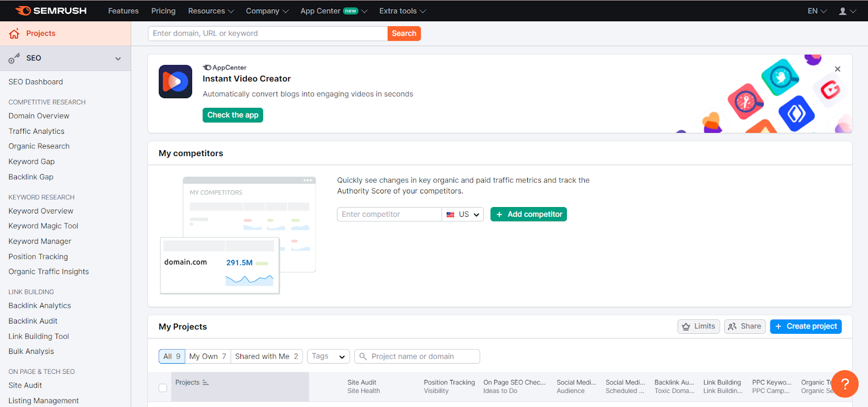This screenshot has width=868, height=407.
Task: Click the three-dot icon on competitors preview
Action: (308, 180)
